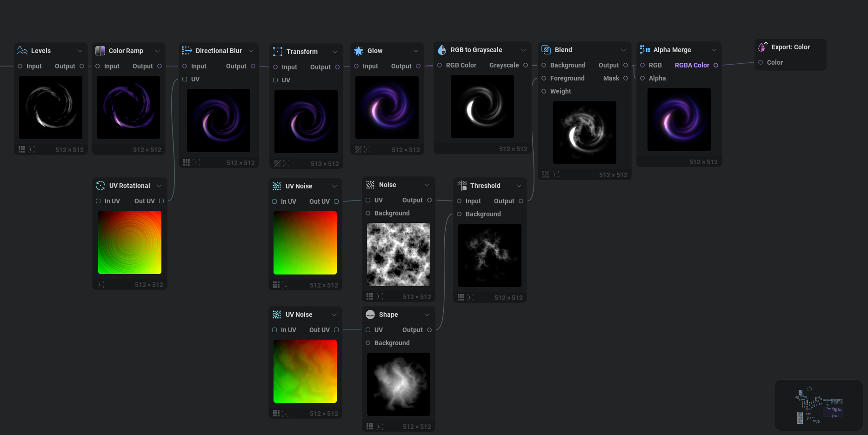The width and height of the screenshot is (868, 435).
Task: Click the Directional Blur node icon
Action: (187, 51)
